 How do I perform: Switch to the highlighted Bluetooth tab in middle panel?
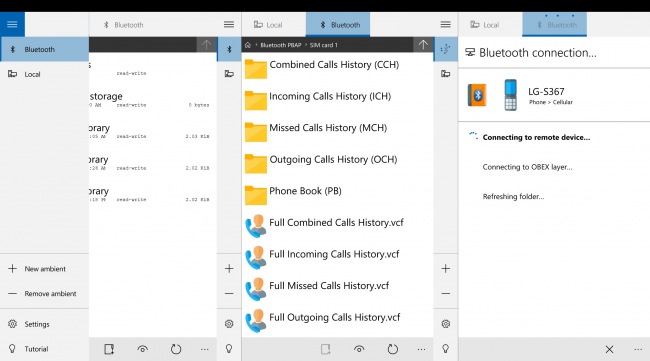tap(338, 24)
